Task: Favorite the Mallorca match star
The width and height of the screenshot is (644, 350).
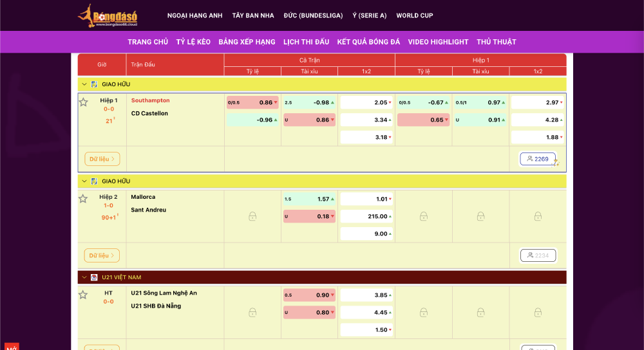Action: point(83,199)
